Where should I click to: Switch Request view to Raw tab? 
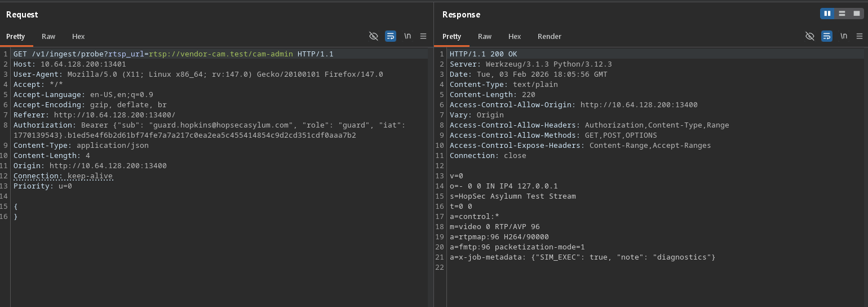pos(48,36)
